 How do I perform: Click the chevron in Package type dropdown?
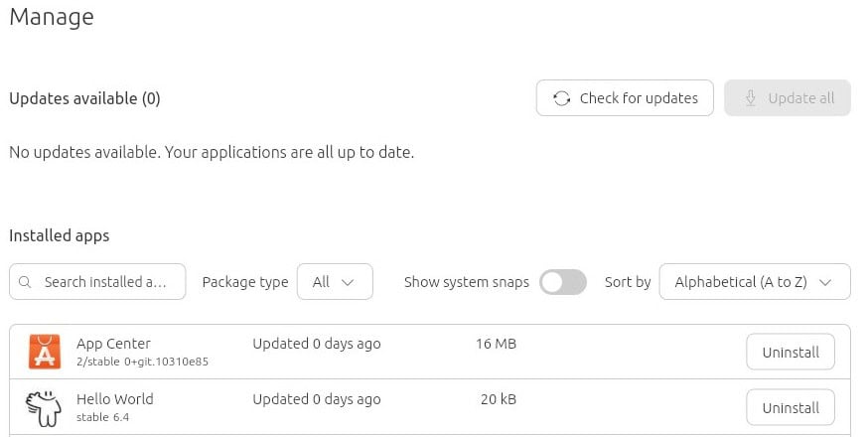pyautogui.click(x=348, y=282)
